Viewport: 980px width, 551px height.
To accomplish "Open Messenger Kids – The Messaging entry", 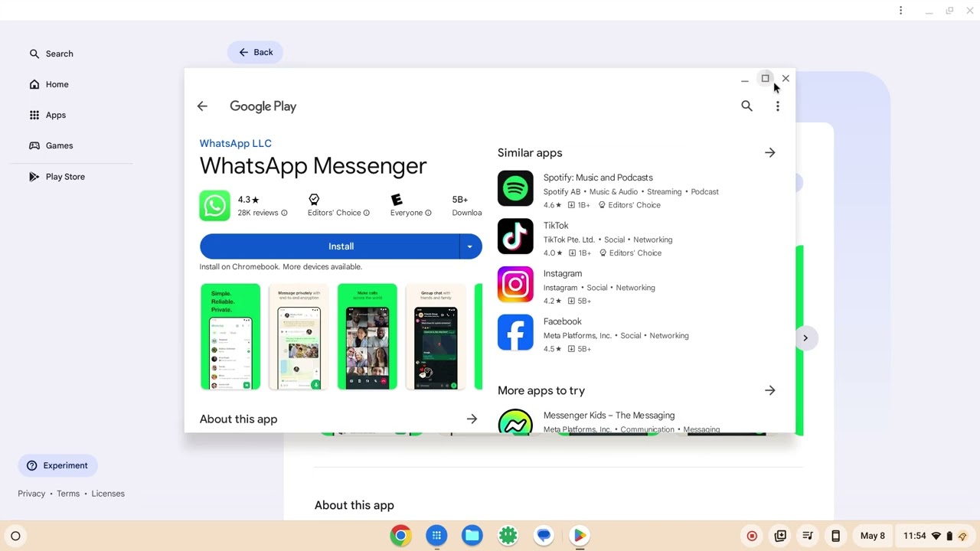I will click(609, 416).
